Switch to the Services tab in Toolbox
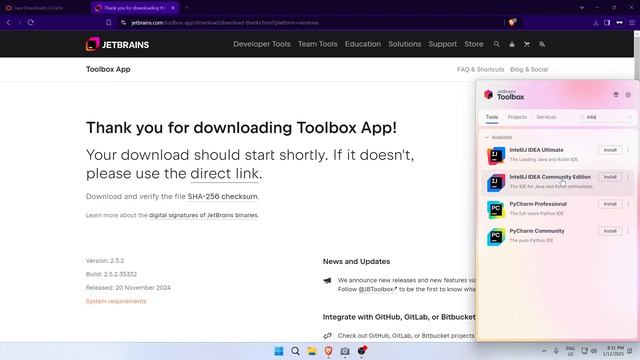The image size is (640, 360). tap(546, 117)
